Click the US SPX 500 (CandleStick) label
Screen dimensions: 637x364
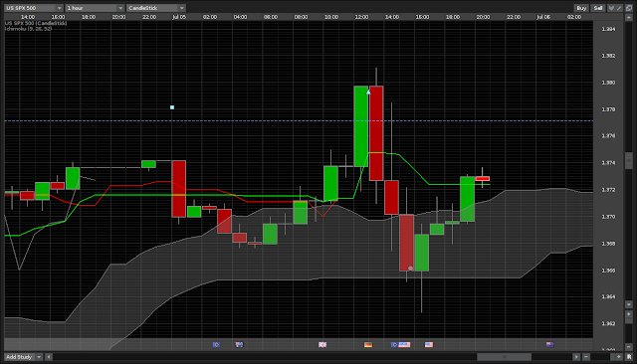pos(36,23)
